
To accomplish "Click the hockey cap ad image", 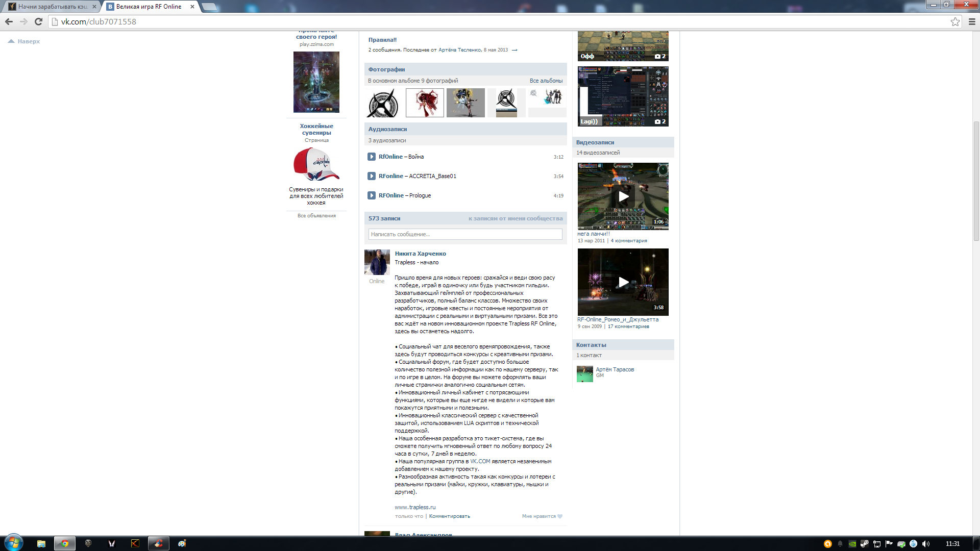I will pyautogui.click(x=316, y=164).
